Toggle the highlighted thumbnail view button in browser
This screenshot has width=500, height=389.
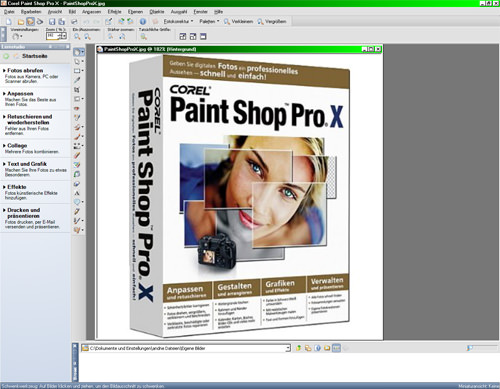coord(336,348)
